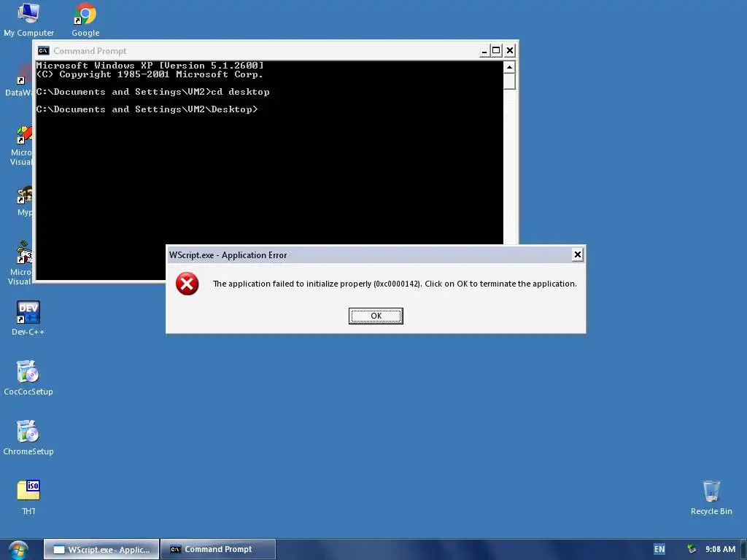
Task: Close the WScript.exe Application Error dialog
Action: coord(577,254)
